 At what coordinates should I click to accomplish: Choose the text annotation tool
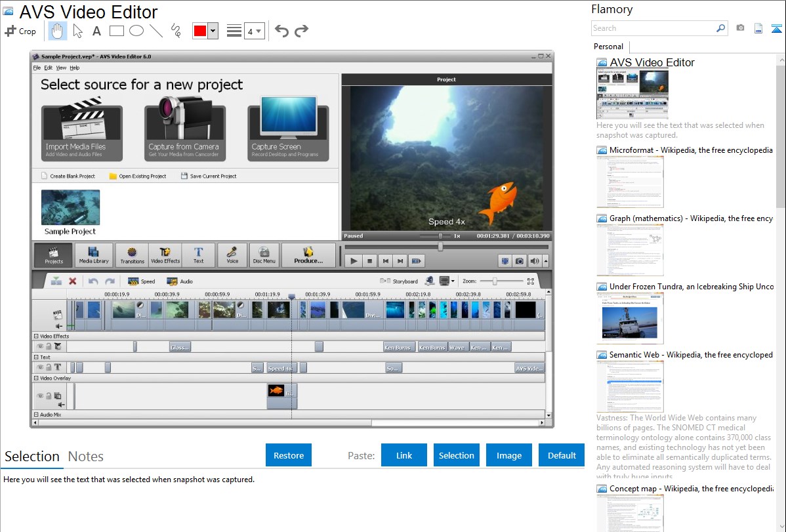point(96,31)
